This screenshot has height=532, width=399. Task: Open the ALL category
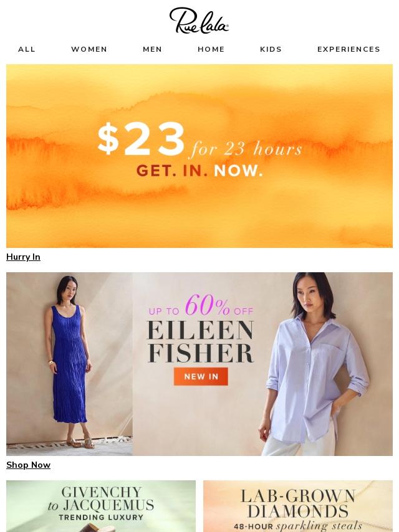[27, 49]
